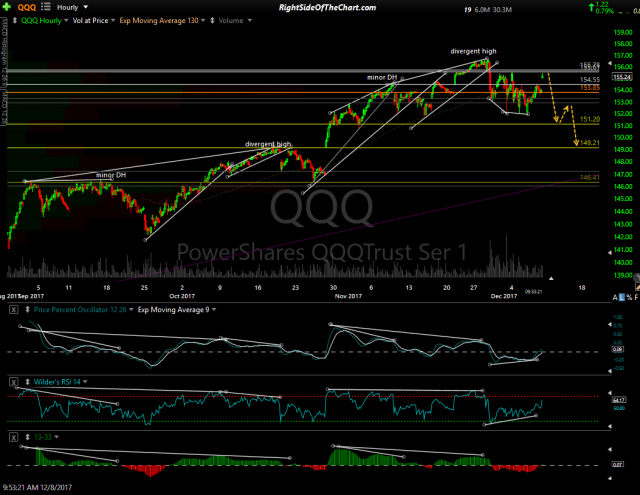Expand the Exp Moving Average 130 dropdown
Image resolution: width=640 pixels, height=495 pixels.
pyautogui.click(x=203, y=20)
